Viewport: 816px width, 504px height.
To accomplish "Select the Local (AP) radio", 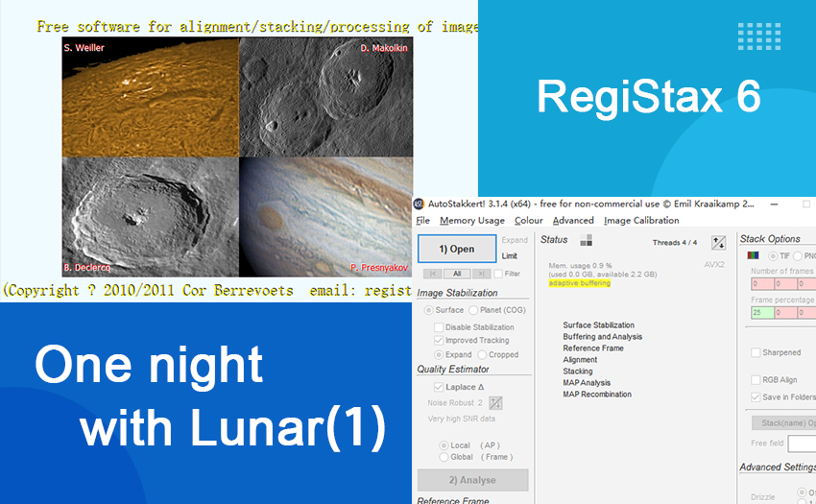I will [x=444, y=445].
